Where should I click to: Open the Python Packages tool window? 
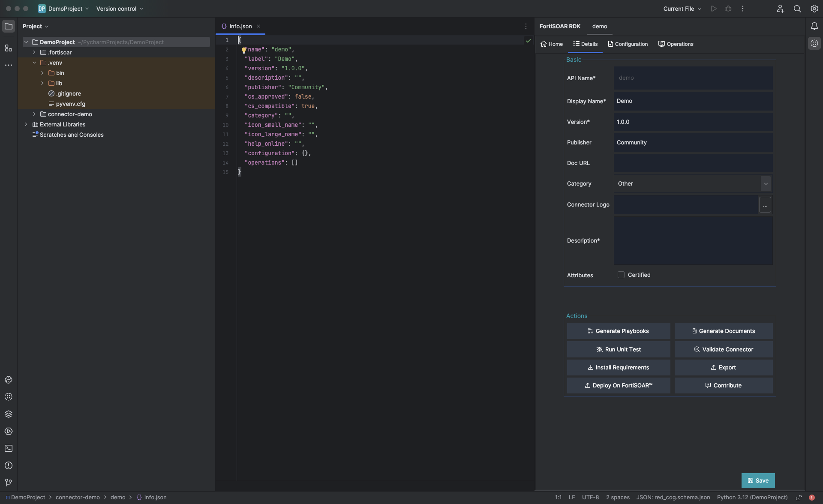pos(9,414)
